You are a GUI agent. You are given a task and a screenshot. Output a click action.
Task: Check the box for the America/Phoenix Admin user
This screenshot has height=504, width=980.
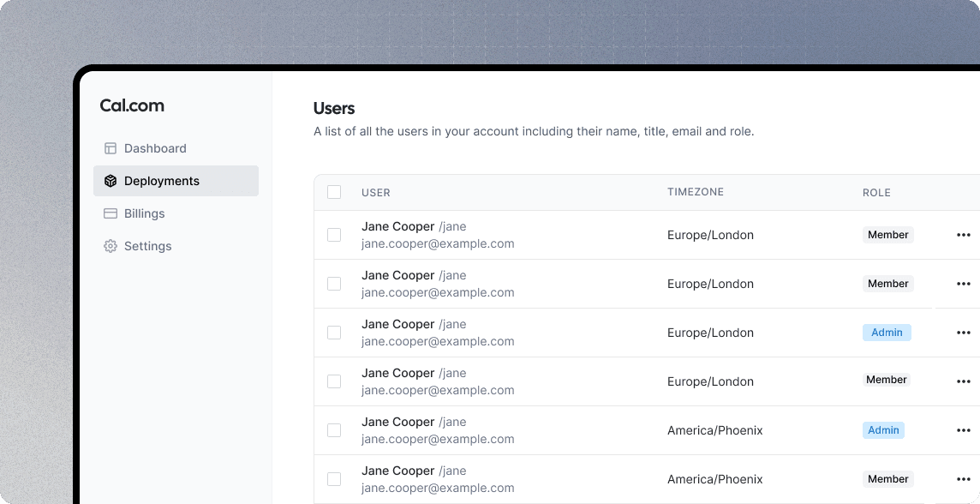coord(334,430)
